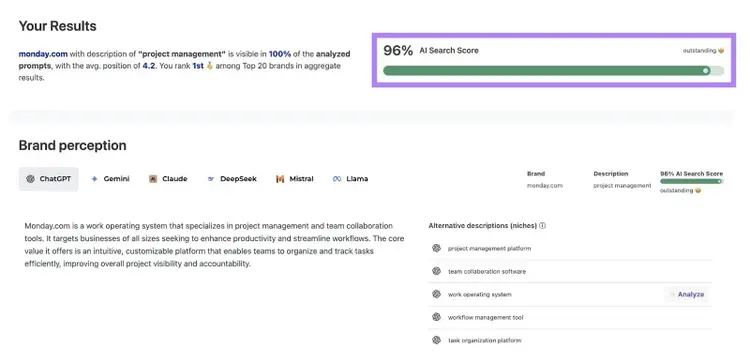Image resolution: width=750 pixels, height=363 pixels.
Task: Click ChatGPT icon next to project management platform
Action: pyautogui.click(x=436, y=248)
